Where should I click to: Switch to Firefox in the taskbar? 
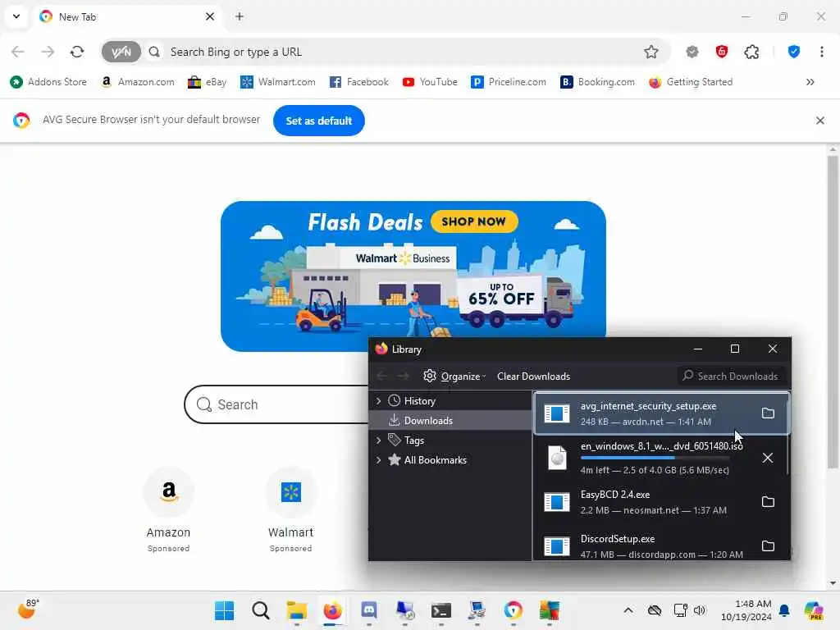[333, 610]
